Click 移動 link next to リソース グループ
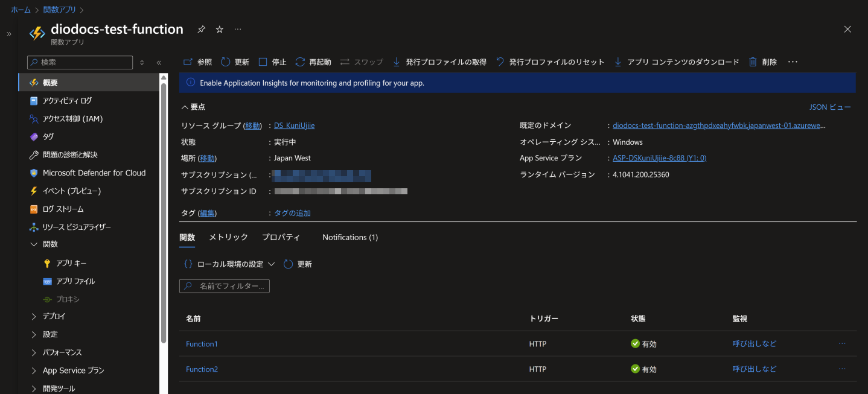The image size is (868, 394). [252, 126]
